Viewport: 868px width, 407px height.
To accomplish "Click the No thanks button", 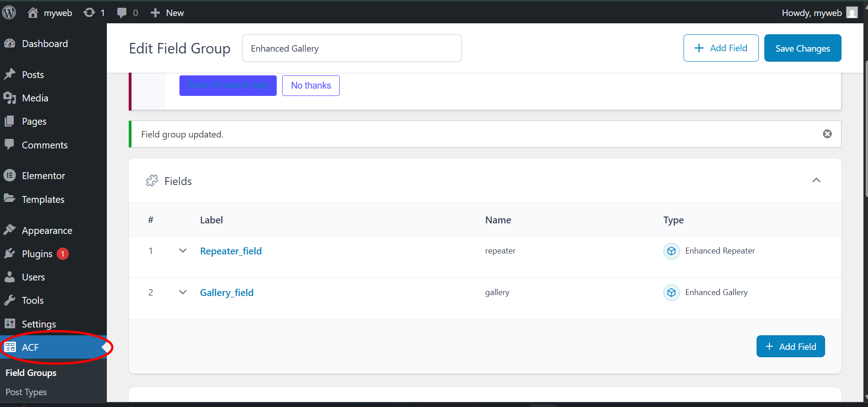I will pyautogui.click(x=311, y=85).
